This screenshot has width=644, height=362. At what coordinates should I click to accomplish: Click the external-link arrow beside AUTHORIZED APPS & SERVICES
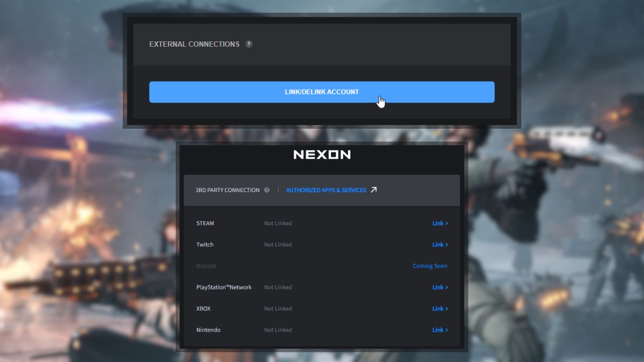(x=374, y=189)
